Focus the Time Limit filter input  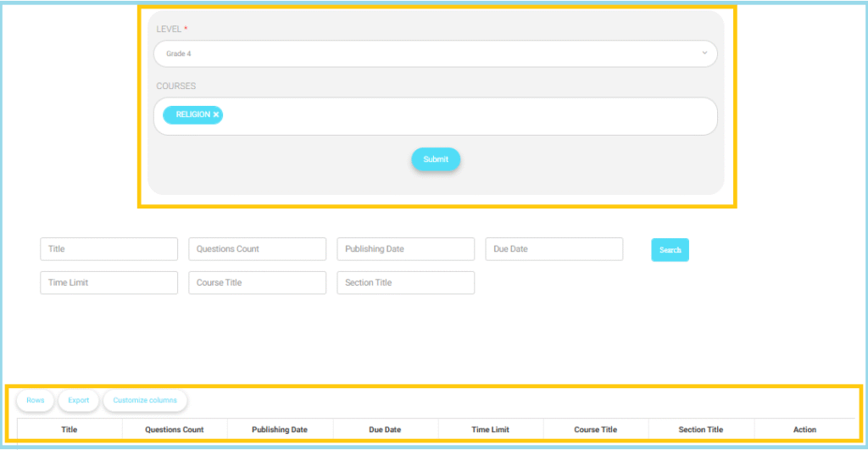(108, 282)
